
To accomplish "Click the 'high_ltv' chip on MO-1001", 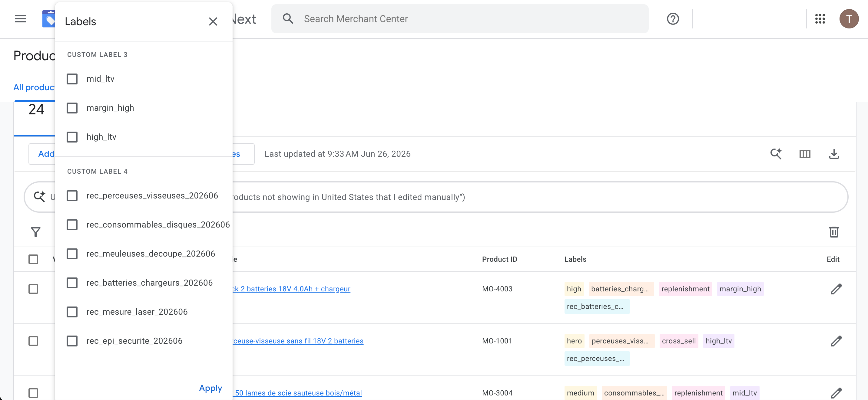I will click(719, 341).
